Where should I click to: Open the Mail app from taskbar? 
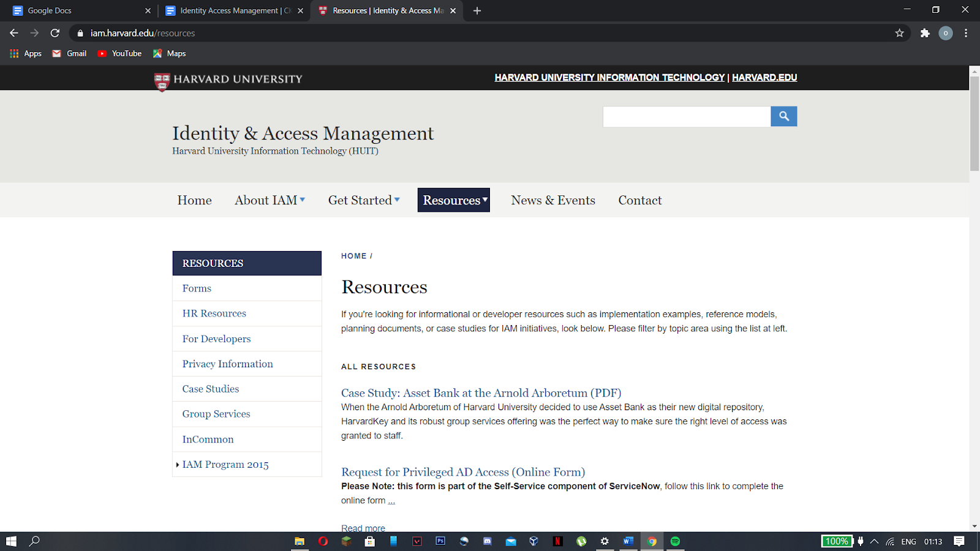click(x=511, y=541)
